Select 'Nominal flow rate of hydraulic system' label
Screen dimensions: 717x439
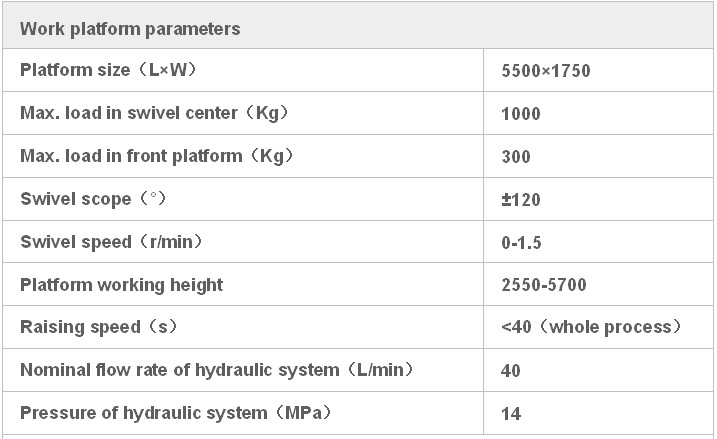[x=216, y=371]
